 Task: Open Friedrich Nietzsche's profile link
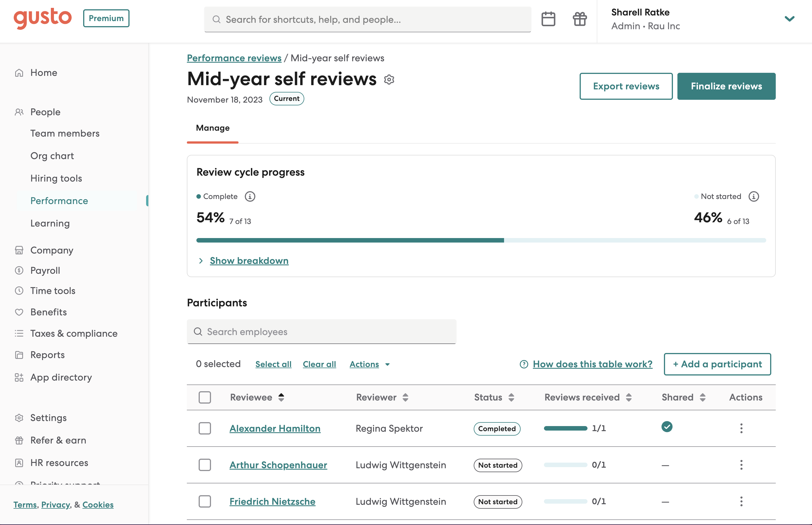click(x=272, y=501)
